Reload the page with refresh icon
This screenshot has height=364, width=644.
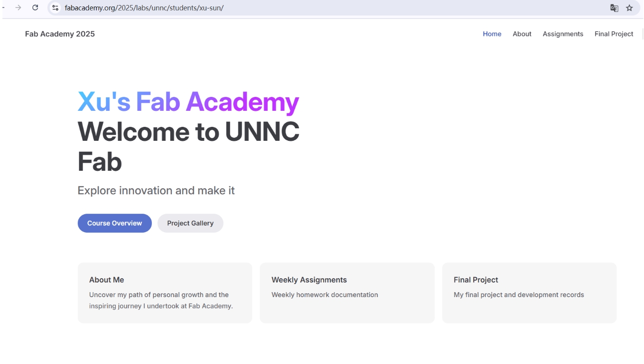(35, 7)
